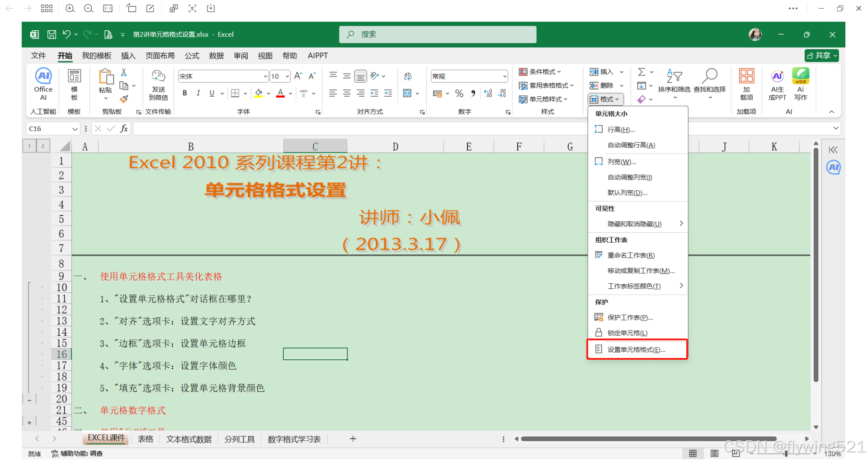
Task: Select 保护工作表(P)... menu entry
Action: (x=637, y=317)
